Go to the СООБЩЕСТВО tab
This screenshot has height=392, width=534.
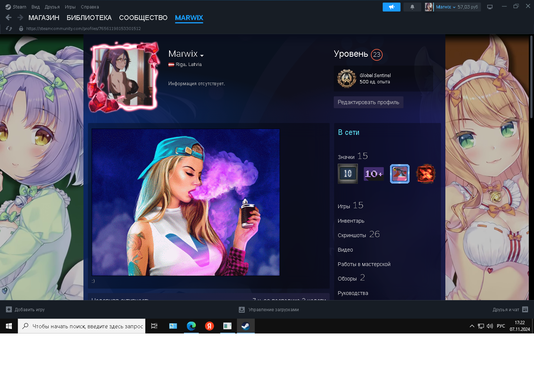pyautogui.click(x=143, y=18)
